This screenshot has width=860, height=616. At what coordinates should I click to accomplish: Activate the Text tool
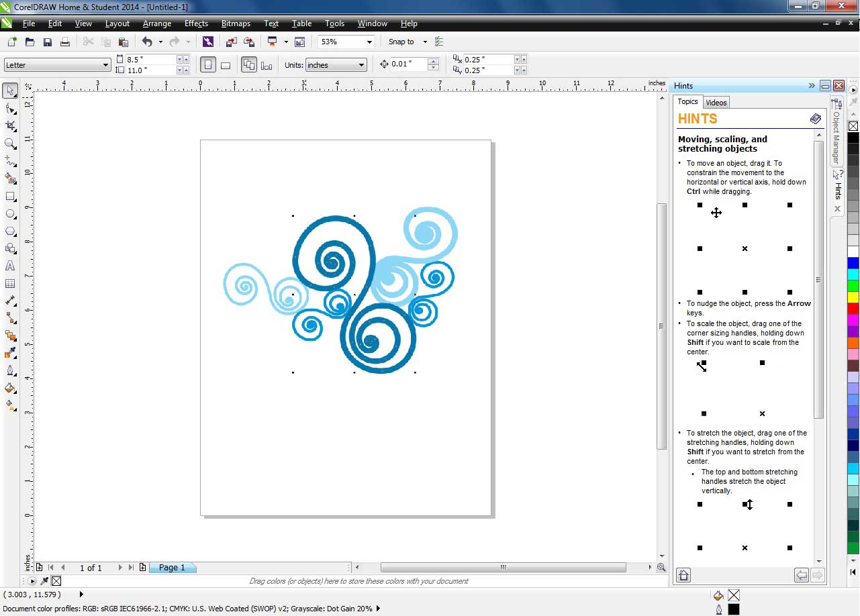coord(10,266)
